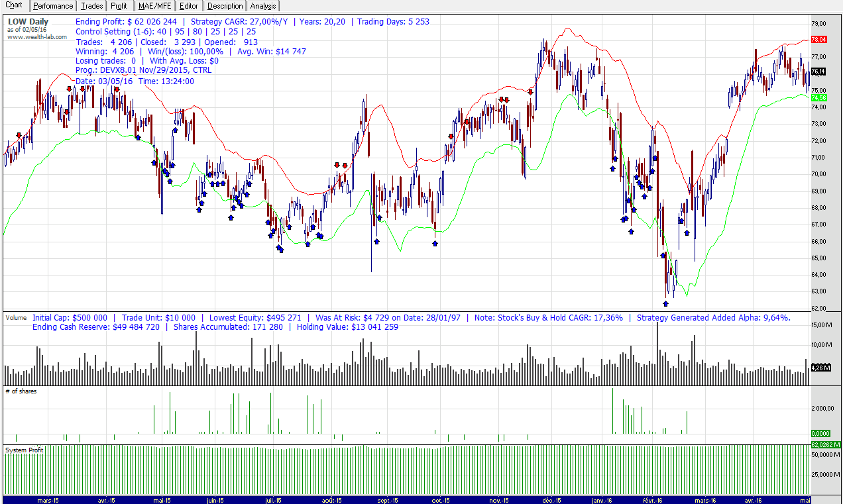The width and height of the screenshot is (843, 504).
Task: Click the leftmost red sell arrow marker
Action: click(x=19, y=135)
